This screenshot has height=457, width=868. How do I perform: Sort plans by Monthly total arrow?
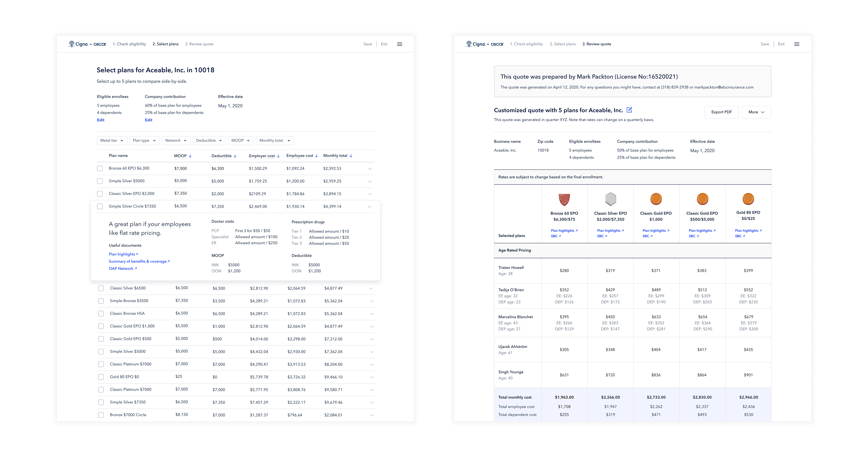(x=351, y=156)
